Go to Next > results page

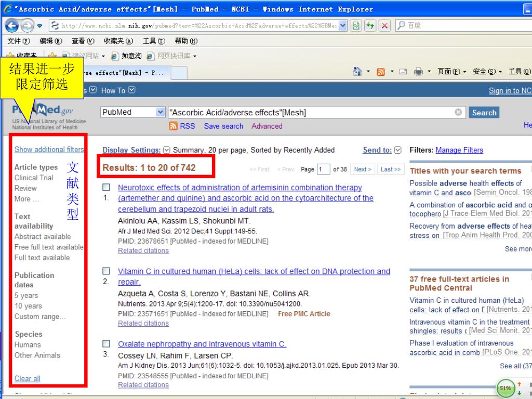[362, 169]
